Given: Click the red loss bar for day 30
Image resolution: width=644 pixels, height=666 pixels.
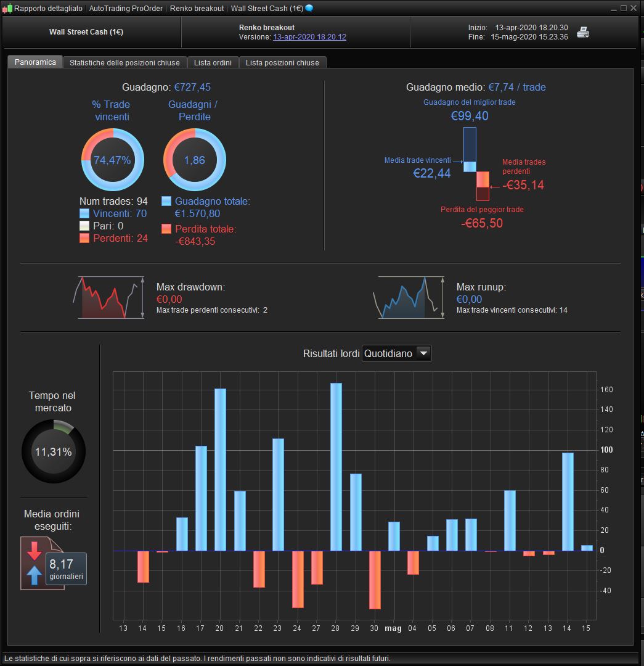Looking at the screenshot, I should coord(375,580).
